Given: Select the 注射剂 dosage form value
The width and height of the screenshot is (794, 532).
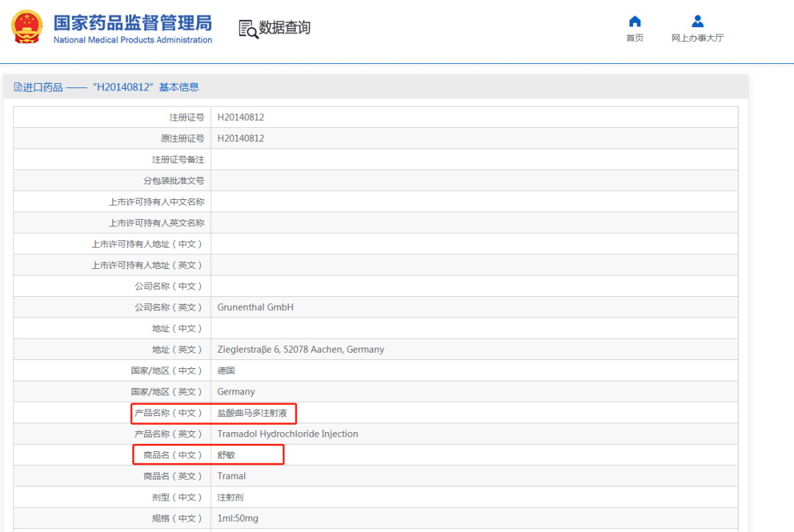Looking at the screenshot, I should coord(230,497).
